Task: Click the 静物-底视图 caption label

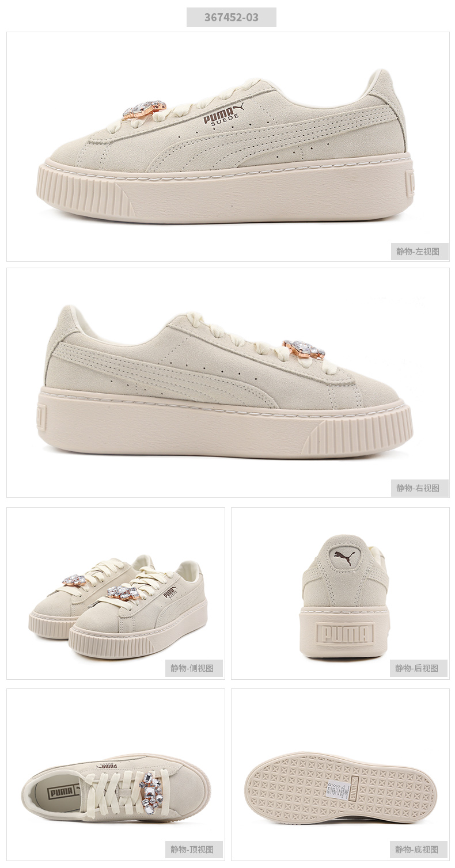Action: [x=419, y=850]
